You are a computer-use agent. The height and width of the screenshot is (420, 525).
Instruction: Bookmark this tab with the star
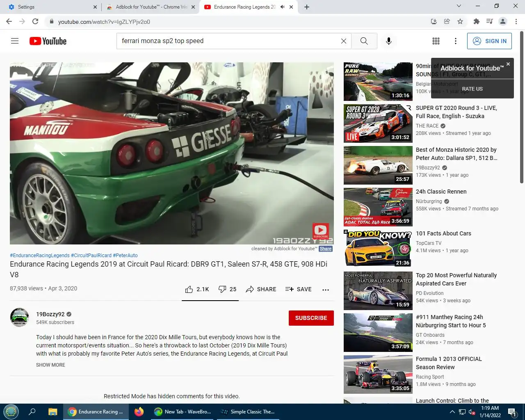click(x=460, y=21)
